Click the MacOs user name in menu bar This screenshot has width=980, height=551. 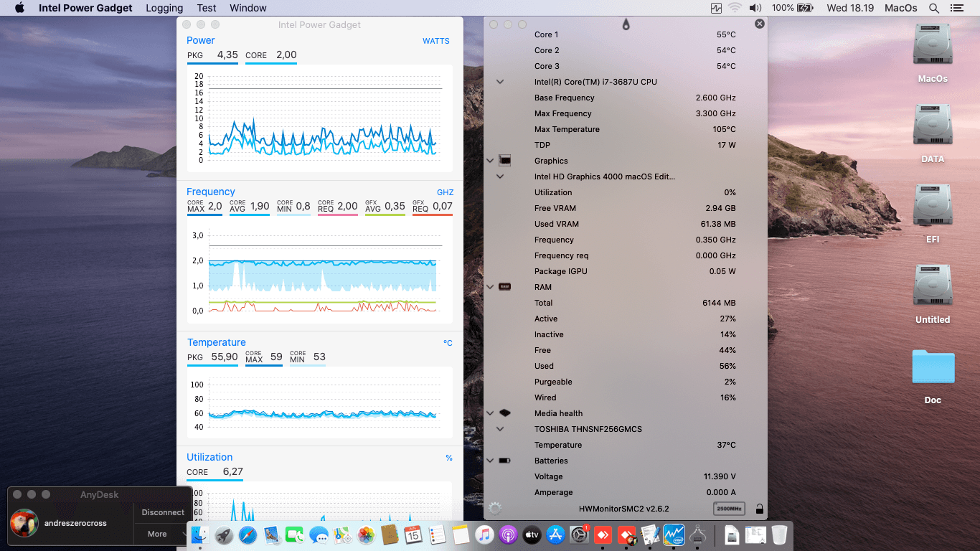point(901,8)
